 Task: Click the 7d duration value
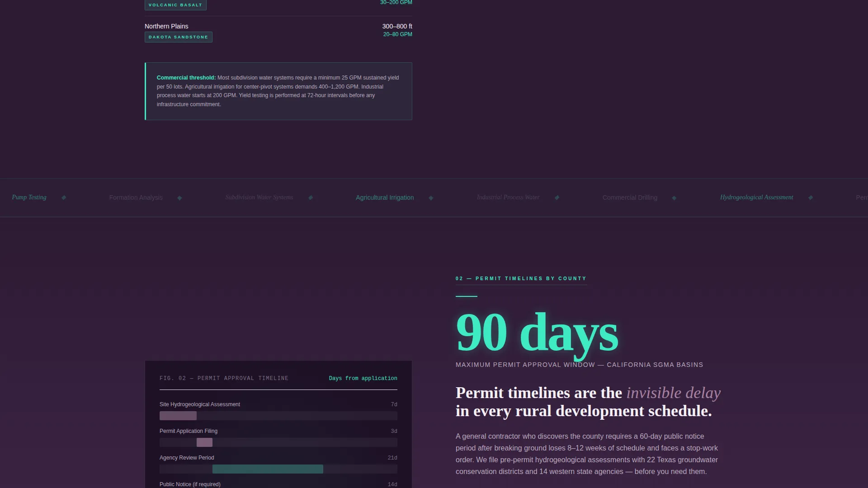click(x=394, y=404)
